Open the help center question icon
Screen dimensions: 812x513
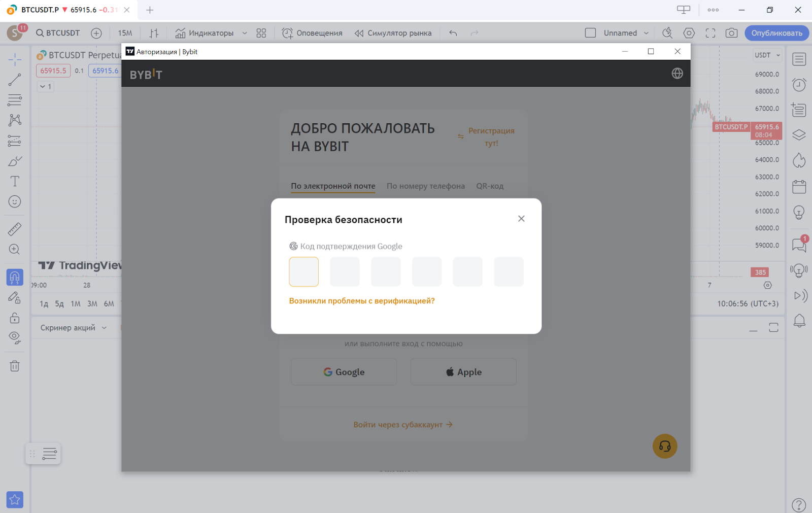pyautogui.click(x=799, y=505)
